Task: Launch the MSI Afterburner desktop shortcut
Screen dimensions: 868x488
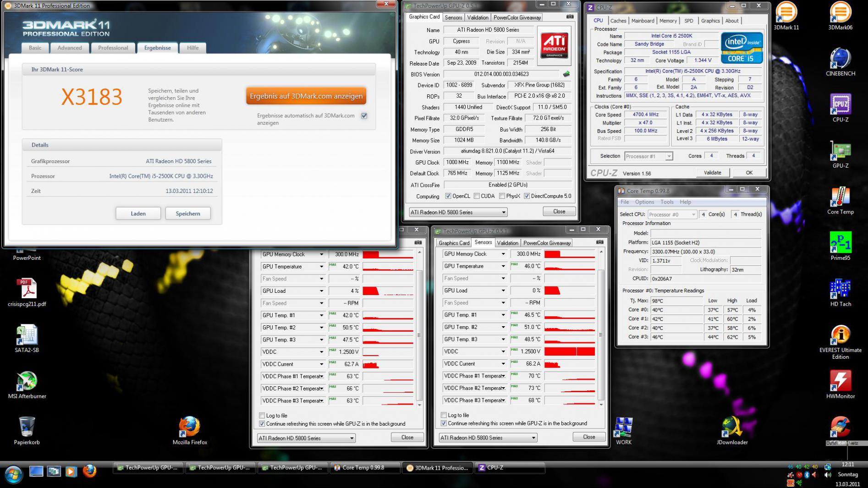Action: click(x=27, y=385)
